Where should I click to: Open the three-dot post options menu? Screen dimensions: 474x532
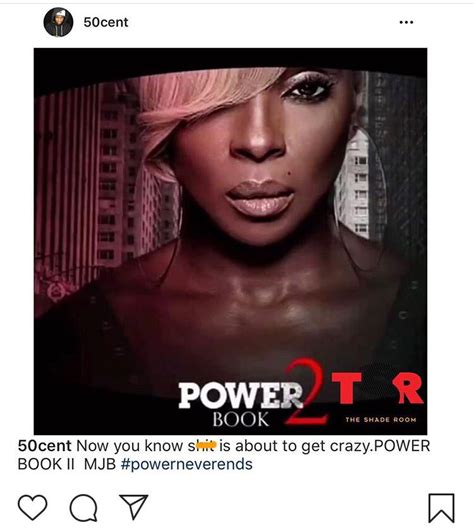406,22
